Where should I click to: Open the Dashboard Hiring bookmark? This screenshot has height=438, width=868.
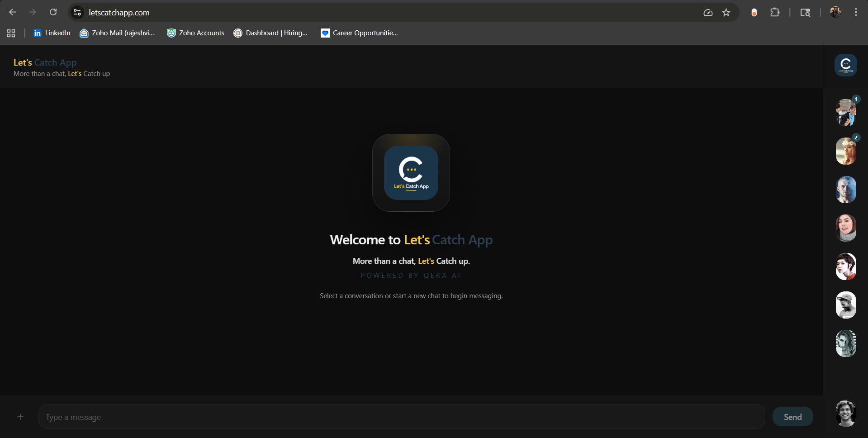pyautogui.click(x=270, y=33)
